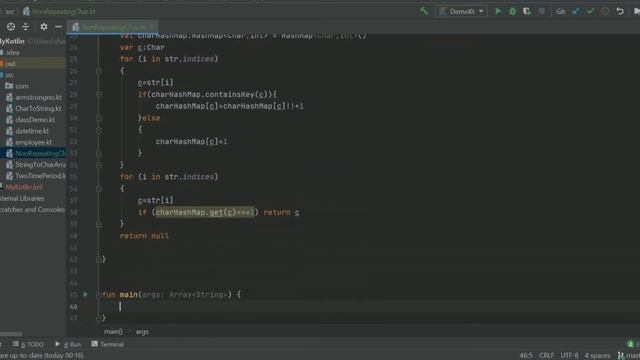The height and width of the screenshot is (360, 640).
Task: Open Project panel settings gear
Action: coord(44,27)
